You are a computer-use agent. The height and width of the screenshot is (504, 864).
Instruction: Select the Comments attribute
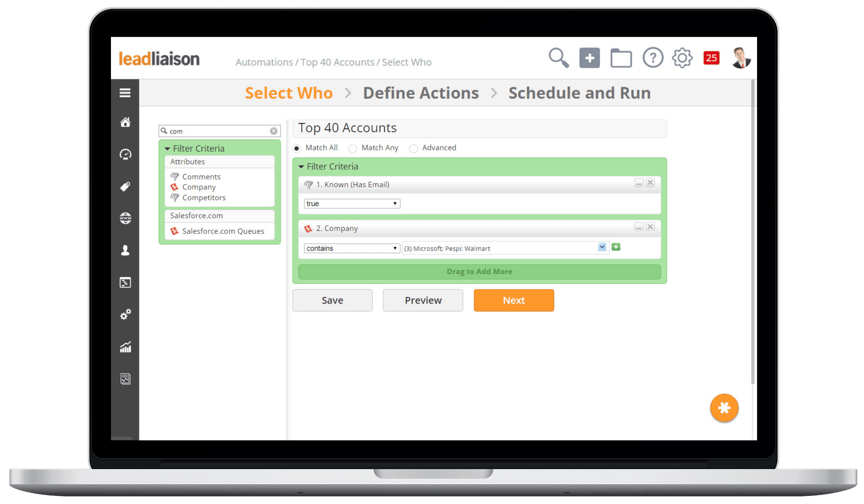(x=201, y=177)
